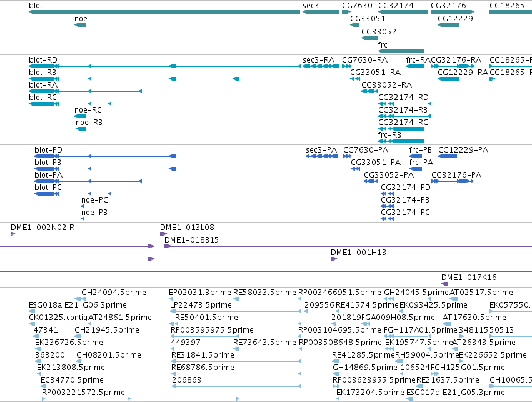
Task: Click protein blot-PA label
Action: (x=49, y=175)
